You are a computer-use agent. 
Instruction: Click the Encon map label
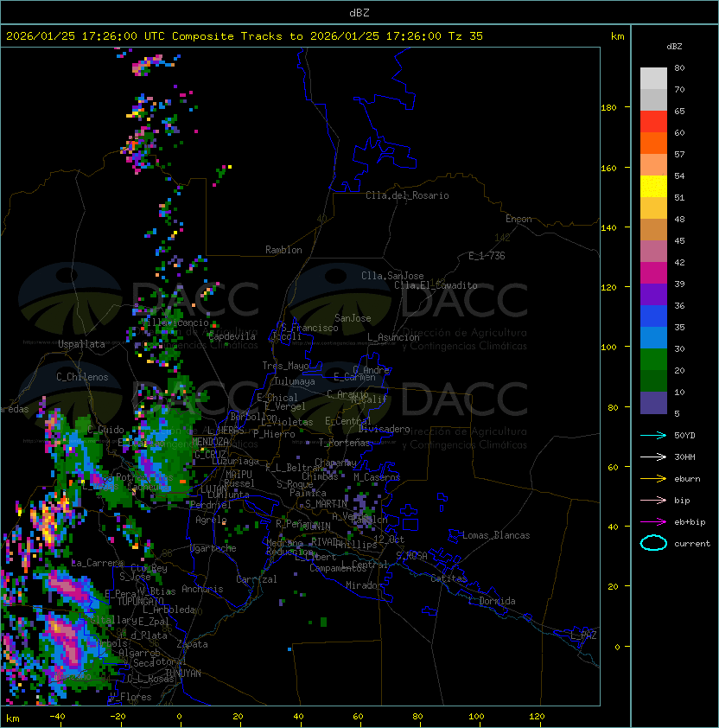tap(519, 219)
